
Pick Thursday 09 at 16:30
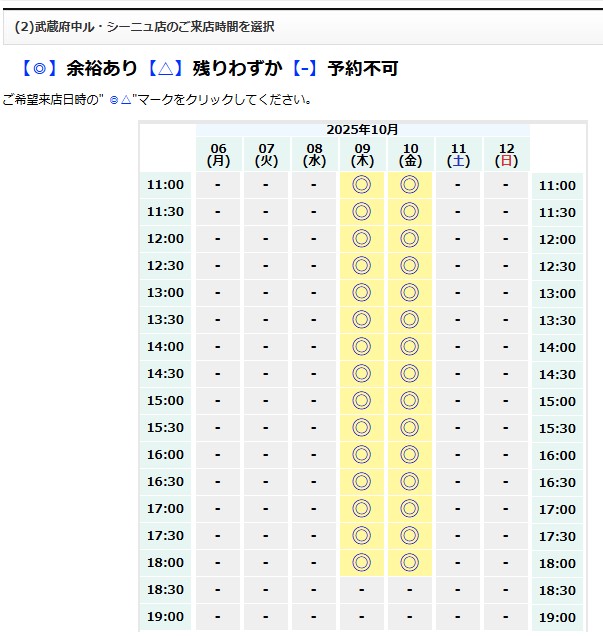coord(362,482)
